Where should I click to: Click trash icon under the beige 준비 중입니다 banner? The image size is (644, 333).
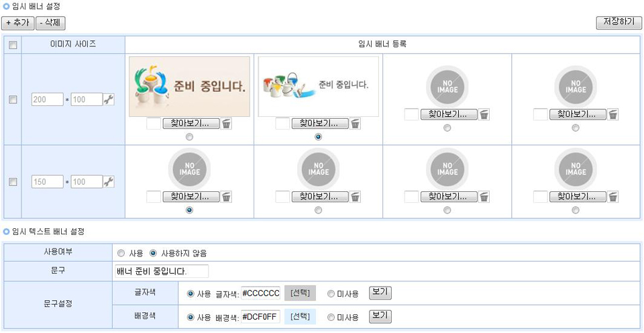coord(227,124)
